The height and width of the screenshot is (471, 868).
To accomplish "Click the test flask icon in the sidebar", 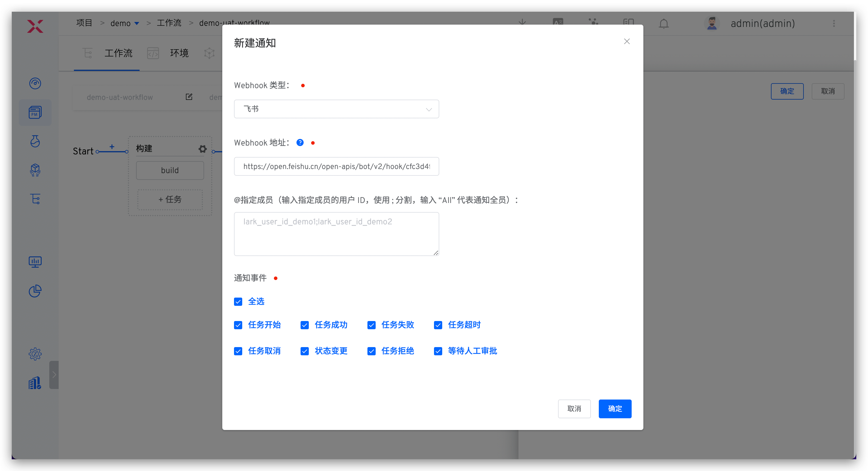I will pos(35,141).
